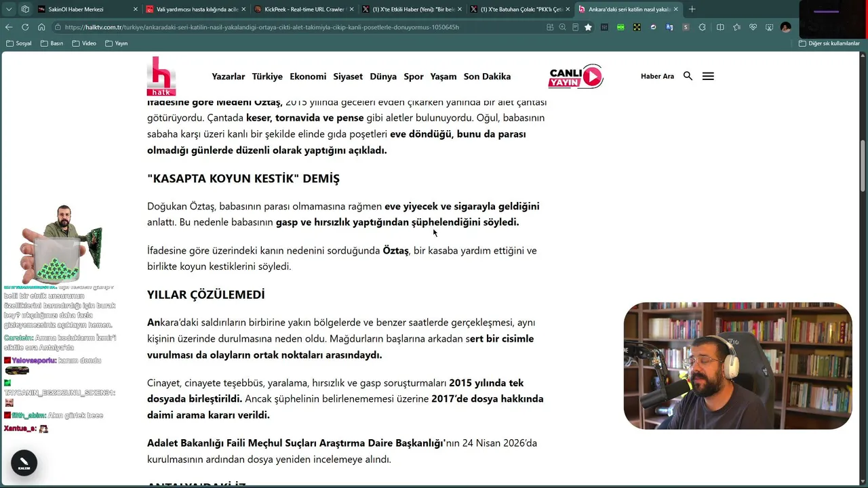This screenshot has width=868, height=488.
Task: Open the Basın bookmarks folder
Action: point(52,43)
